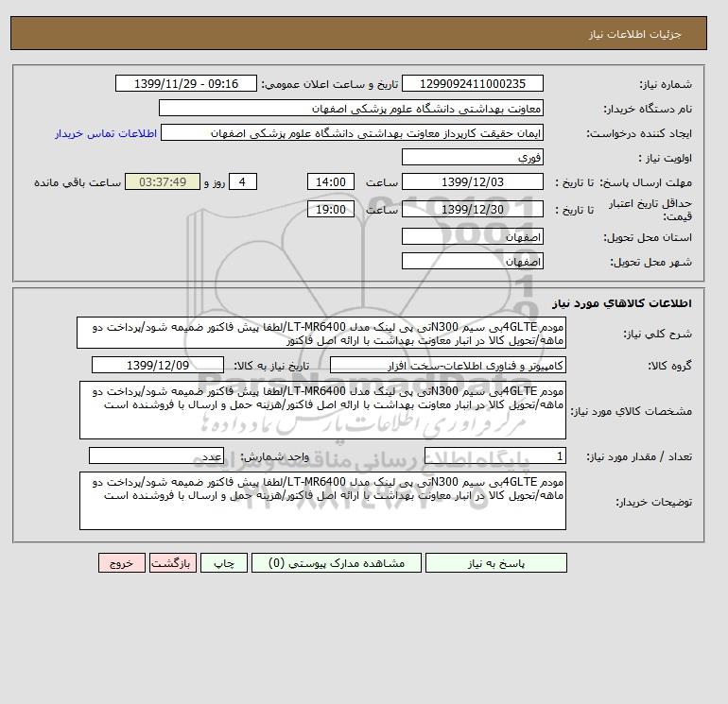
Task: Click the remaining days field showing 4
Action: (242, 182)
